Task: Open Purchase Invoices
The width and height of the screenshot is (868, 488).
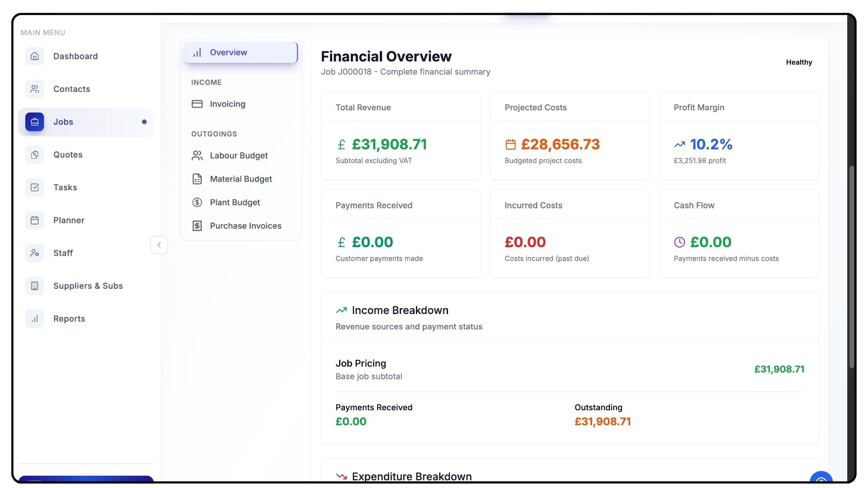Action: coord(245,226)
